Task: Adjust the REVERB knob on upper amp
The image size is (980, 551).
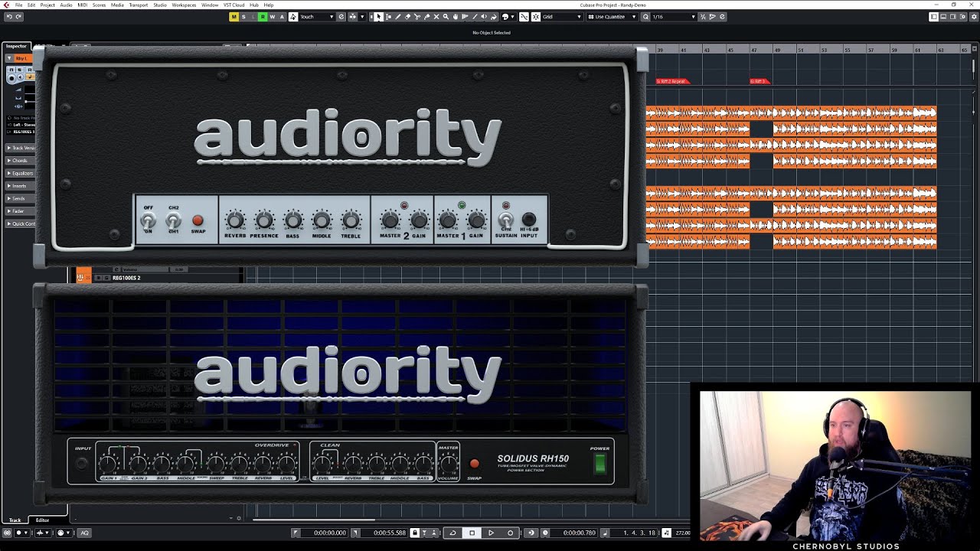Action: tap(235, 220)
